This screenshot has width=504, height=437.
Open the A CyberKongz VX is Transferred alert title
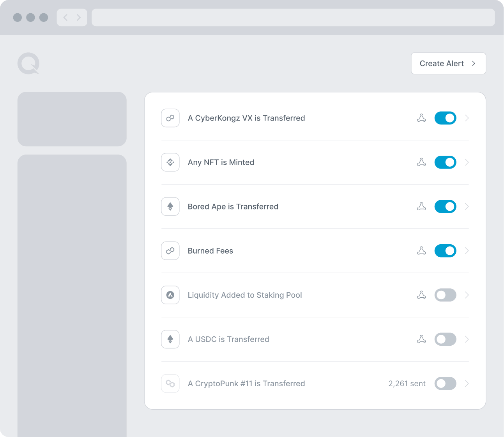[x=246, y=118]
